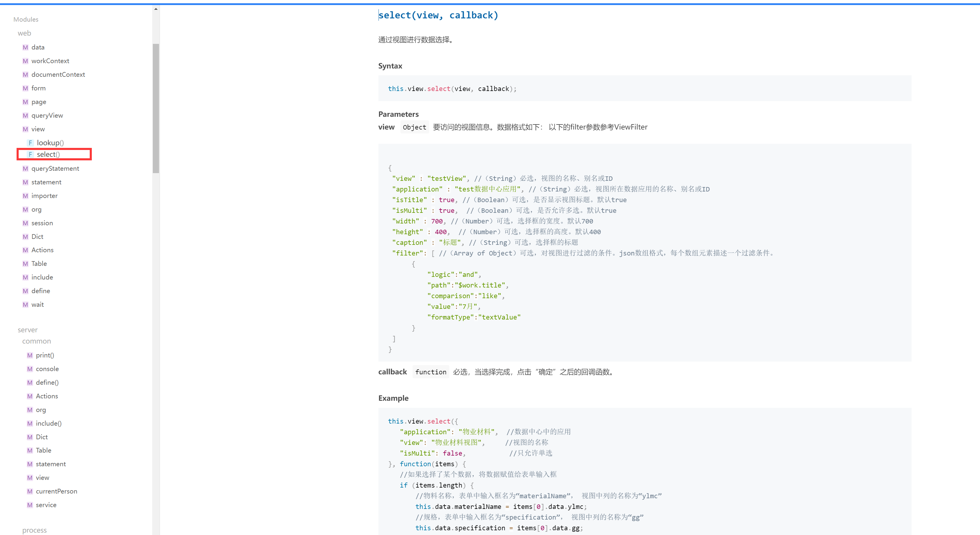The width and height of the screenshot is (980, 535).
Task: Open the select(view, callback) heading link
Action: point(438,15)
